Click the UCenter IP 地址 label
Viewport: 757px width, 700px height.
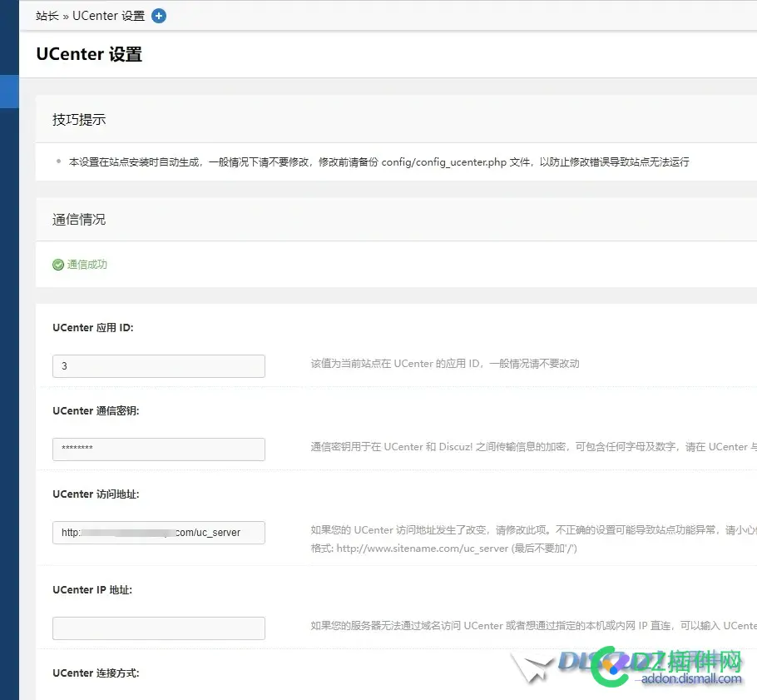tap(92, 590)
